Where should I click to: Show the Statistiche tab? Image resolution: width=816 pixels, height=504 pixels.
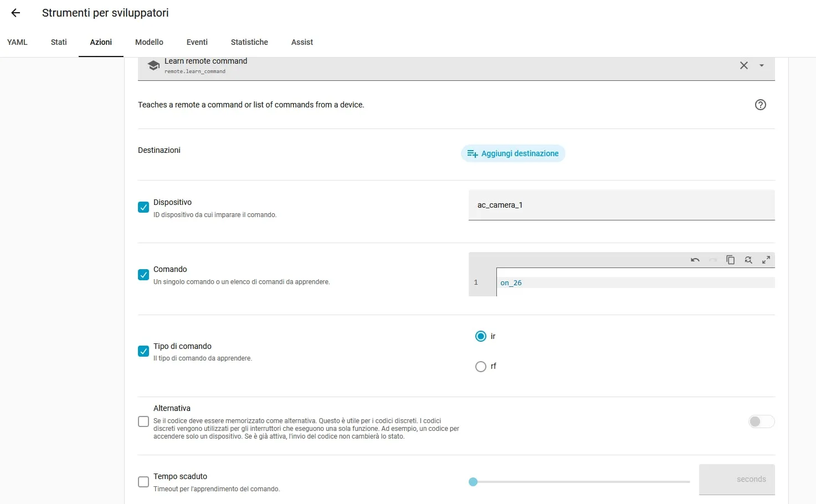coord(249,42)
